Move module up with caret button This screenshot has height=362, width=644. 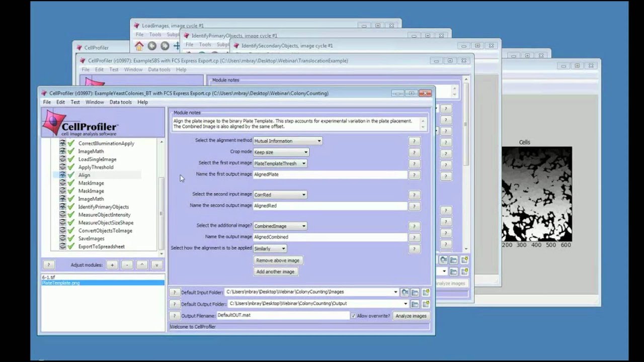[142, 265]
